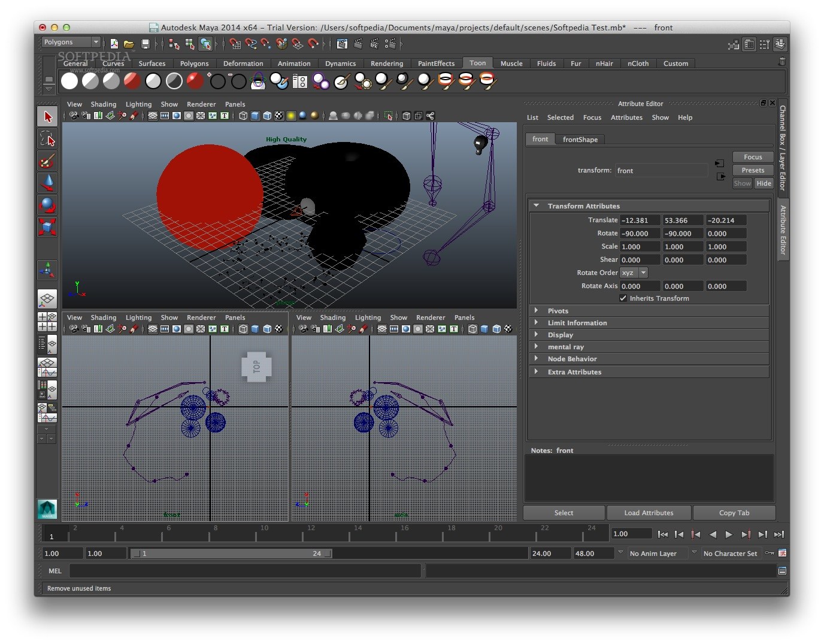
Task: Activate the Select tool arrow
Action: click(x=48, y=116)
